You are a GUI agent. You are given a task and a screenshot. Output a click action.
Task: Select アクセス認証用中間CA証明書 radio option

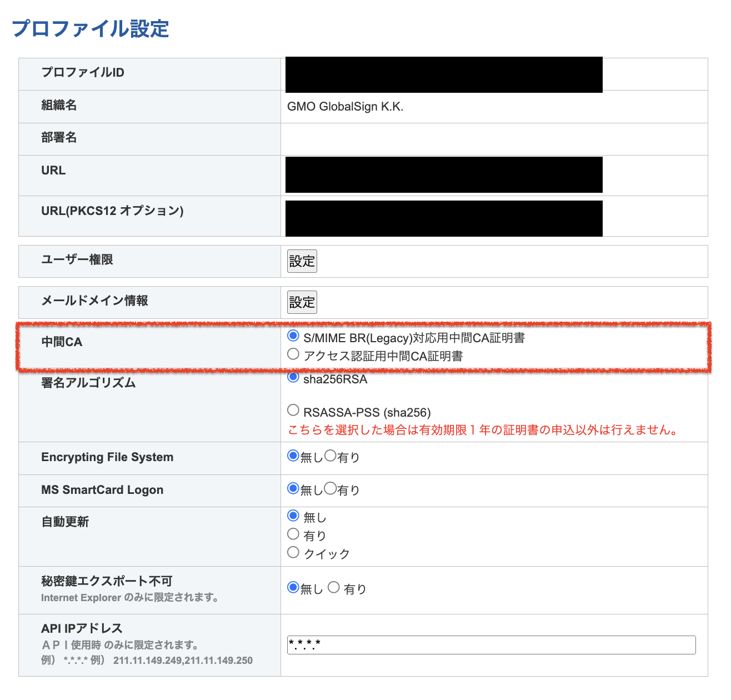click(x=293, y=354)
